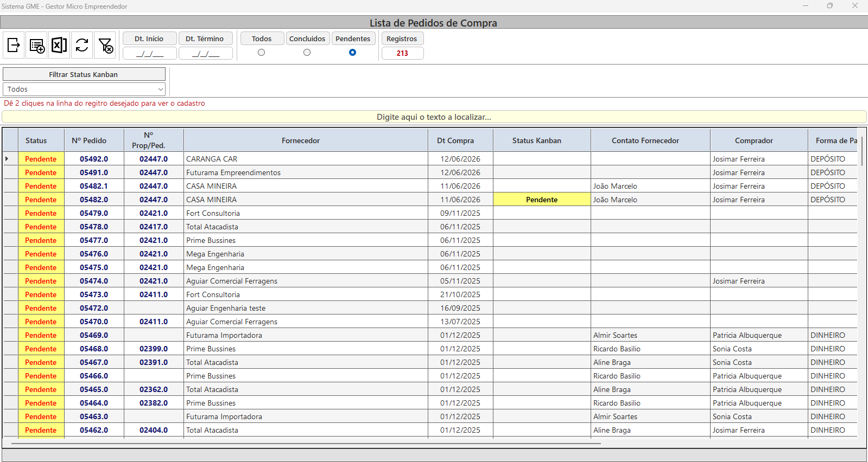Click the search box 'Digite aqui o texto a localizar'
The width and height of the screenshot is (868, 462).
tap(434, 117)
